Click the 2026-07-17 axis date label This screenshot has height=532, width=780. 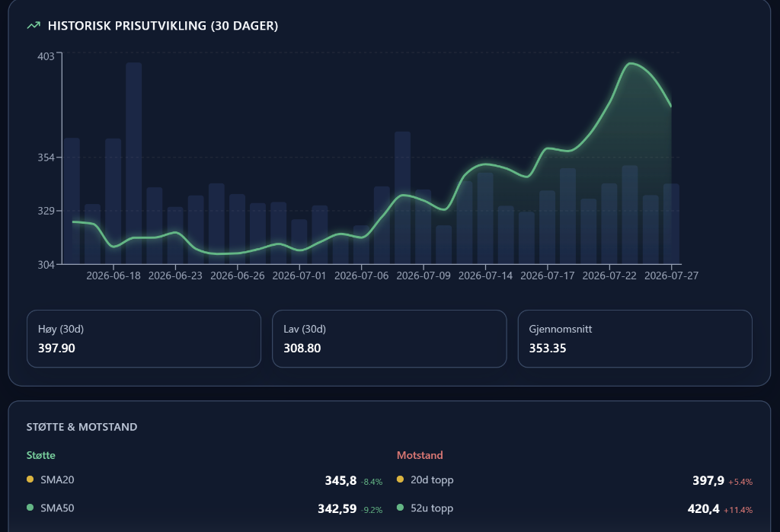point(547,276)
